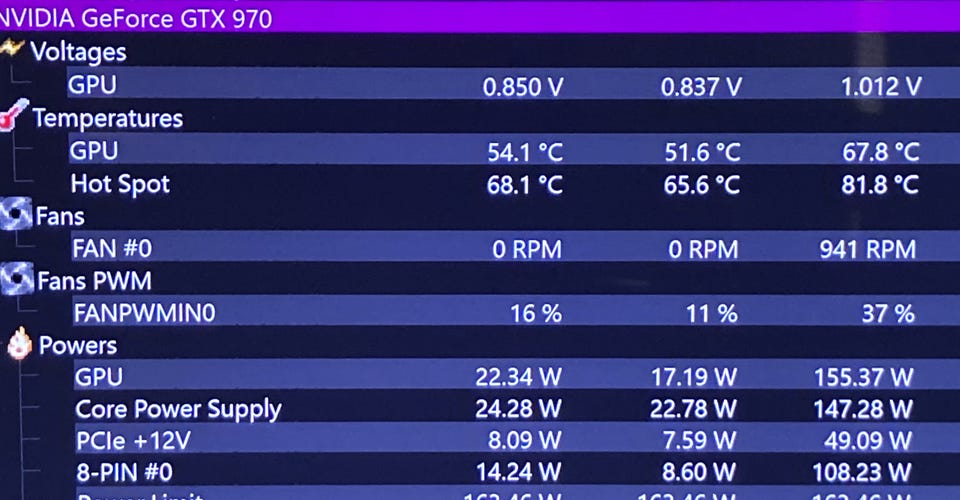
Task: Select the FAN #0 row
Action: coord(516,248)
